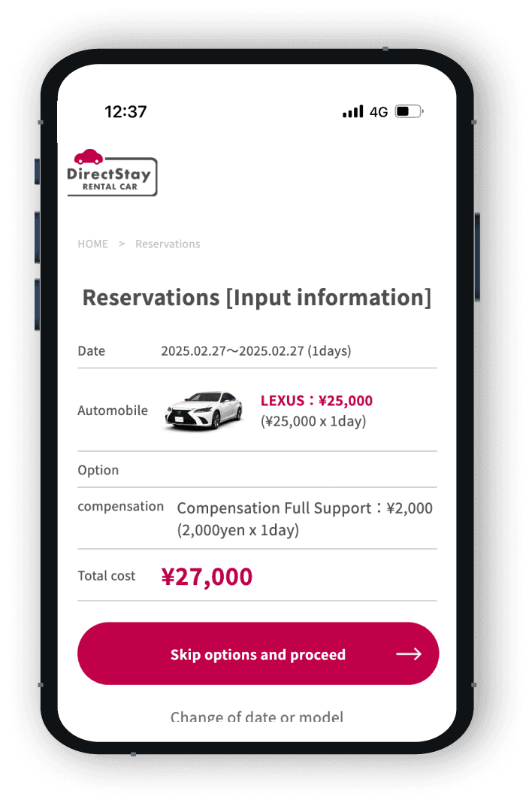Open the Reservations breadcrumb link
The width and height of the screenshot is (532, 803).
168,244
